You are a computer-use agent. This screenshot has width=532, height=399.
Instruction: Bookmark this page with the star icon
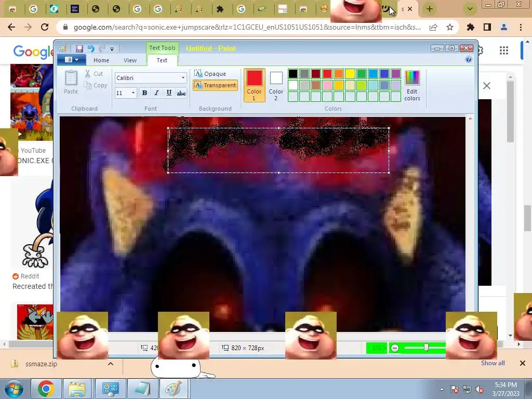point(450,27)
